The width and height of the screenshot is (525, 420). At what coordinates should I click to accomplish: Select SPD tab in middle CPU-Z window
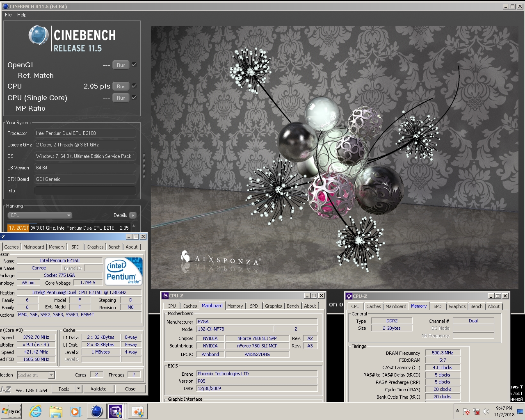click(254, 306)
